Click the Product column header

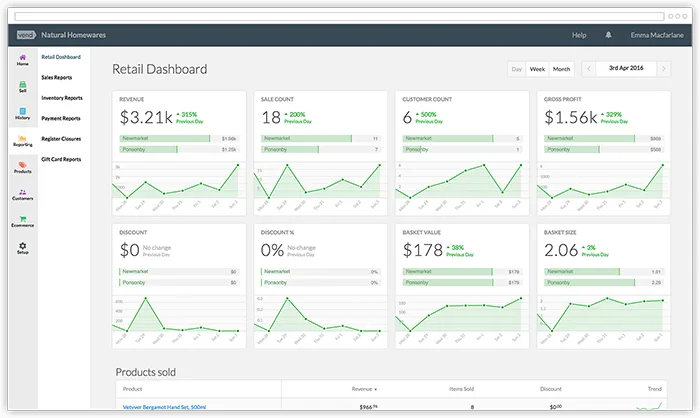pyautogui.click(x=132, y=389)
